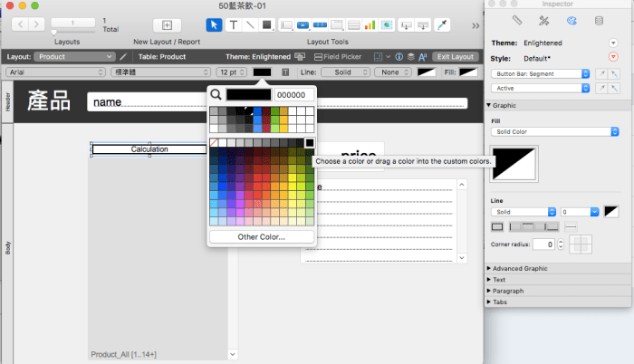The height and width of the screenshot is (364, 634).
Task: Click the New Layout / Report icon
Action: tap(166, 24)
